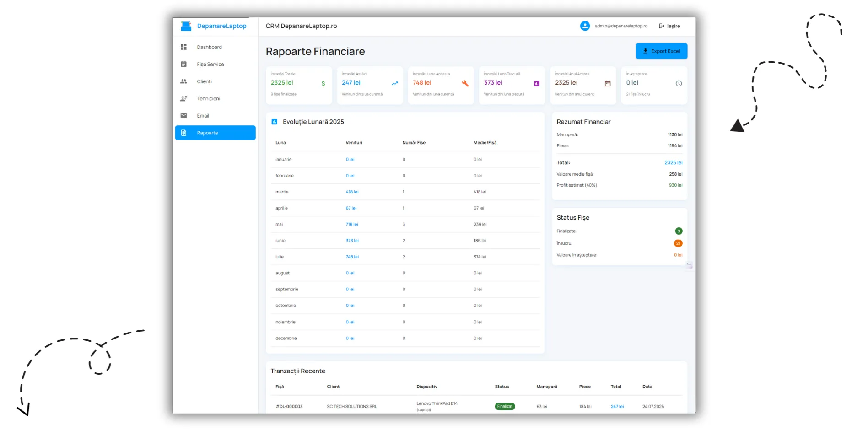868x430 pixels.
Task: Click the ianuarie month cell
Action: click(x=283, y=160)
